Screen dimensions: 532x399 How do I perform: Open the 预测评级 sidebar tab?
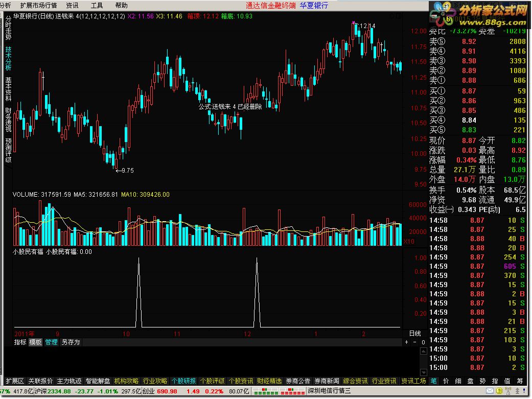[8, 150]
